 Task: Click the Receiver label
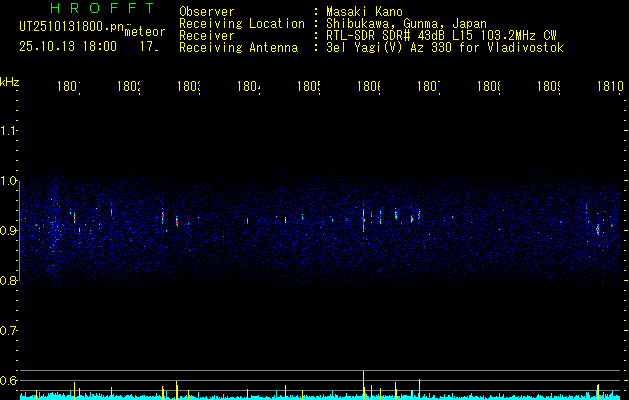tap(207, 36)
